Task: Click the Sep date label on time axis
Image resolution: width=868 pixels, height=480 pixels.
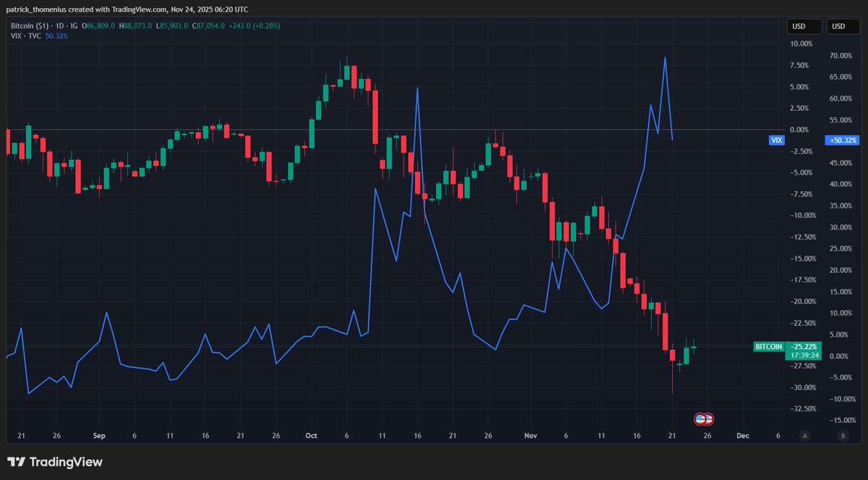Action: [99, 436]
